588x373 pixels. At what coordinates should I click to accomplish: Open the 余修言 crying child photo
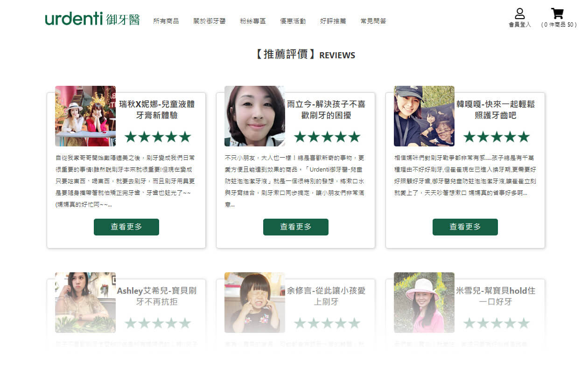tap(255, 303)
